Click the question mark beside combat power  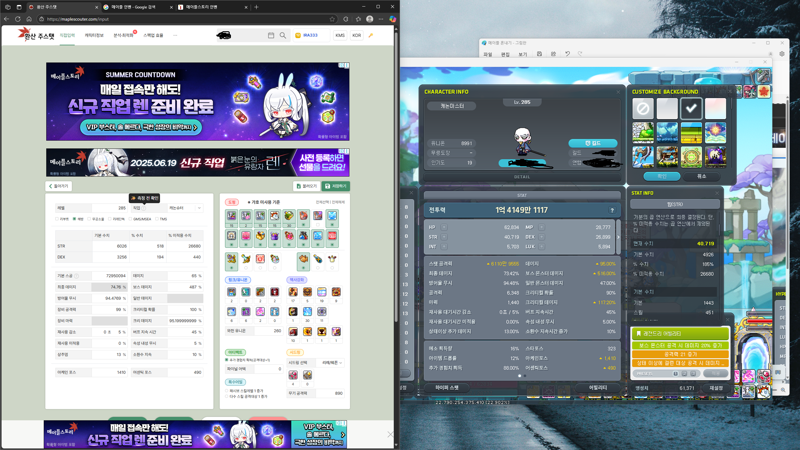(612, 210)
